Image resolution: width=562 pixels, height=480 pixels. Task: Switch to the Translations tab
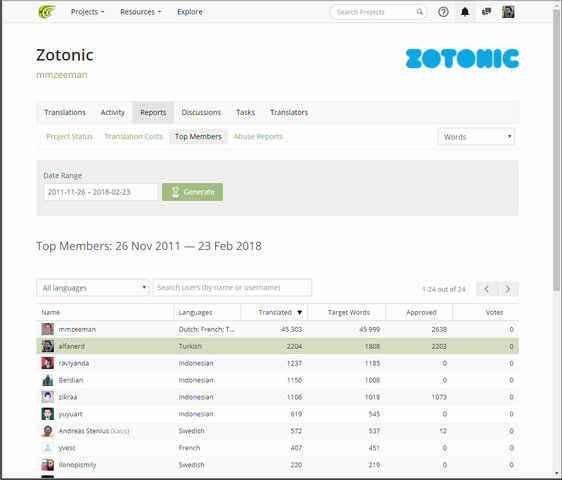65,113
